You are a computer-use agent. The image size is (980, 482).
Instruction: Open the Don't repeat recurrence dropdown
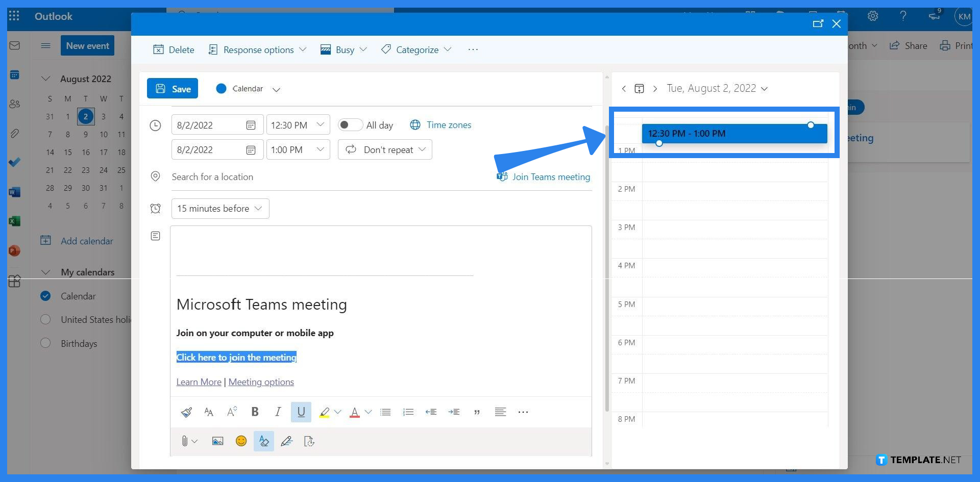(384, 149)
